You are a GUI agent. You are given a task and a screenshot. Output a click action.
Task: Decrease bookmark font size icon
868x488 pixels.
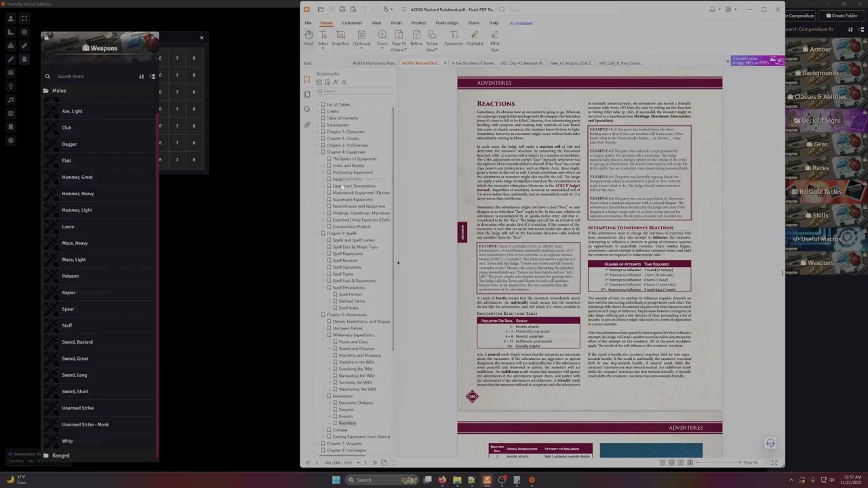click(x=344, y=82)
